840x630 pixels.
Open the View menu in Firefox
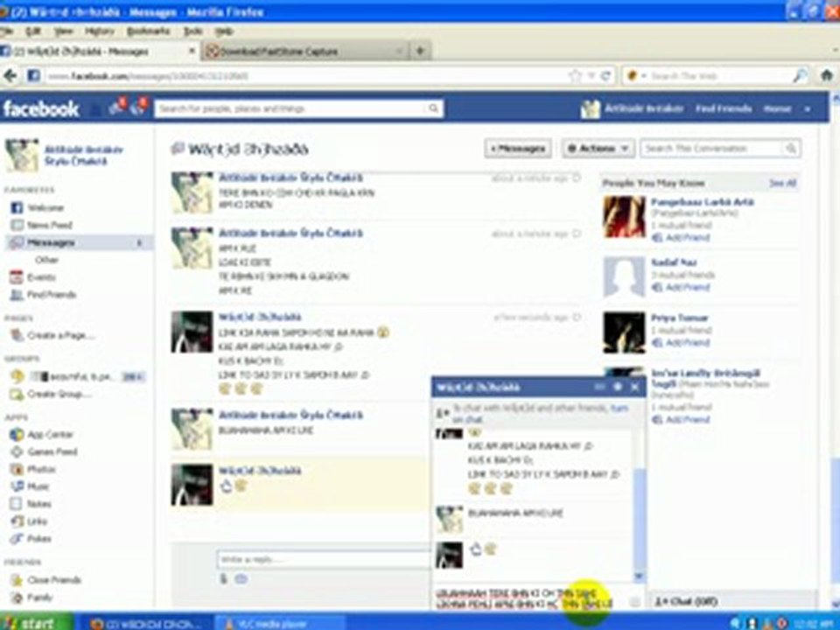[x=63, y=31]
